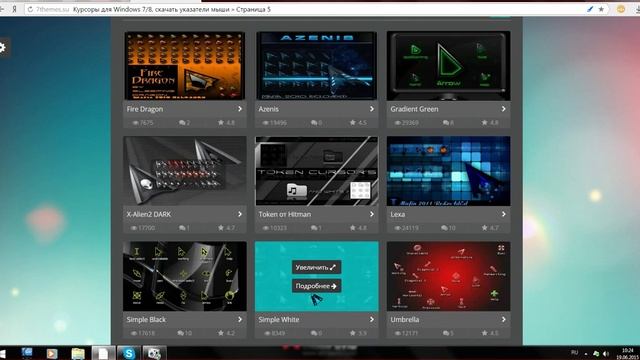Open the Simple Black cursor preview image
Screen dimensions: 640x360
coord(184,276)
